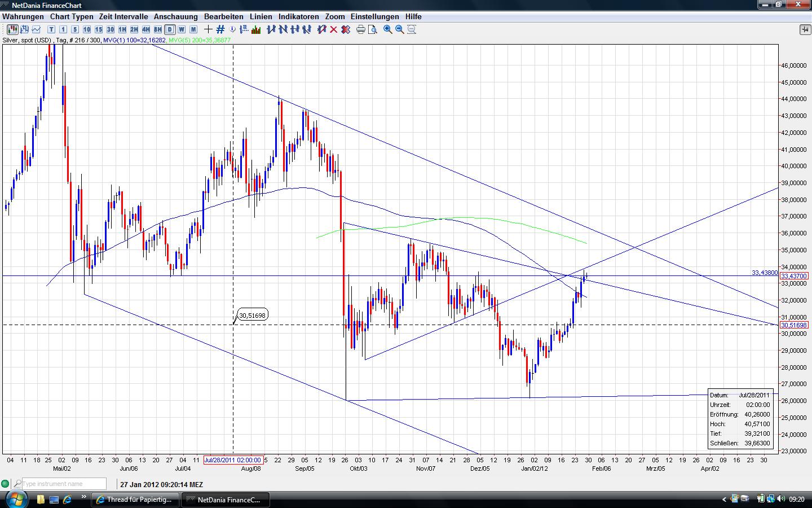
Task: Toggle the crosshair cursor tool
Action: (208, 29)
